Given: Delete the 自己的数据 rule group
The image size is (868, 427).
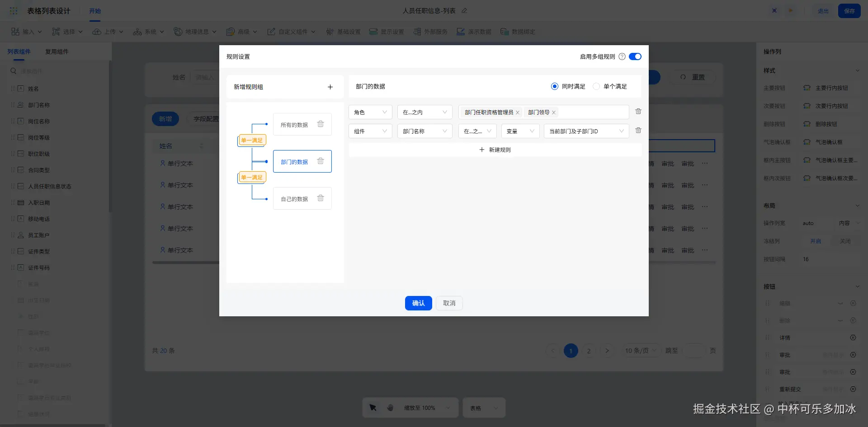Looking at the screenshot, I should (321, 198).
